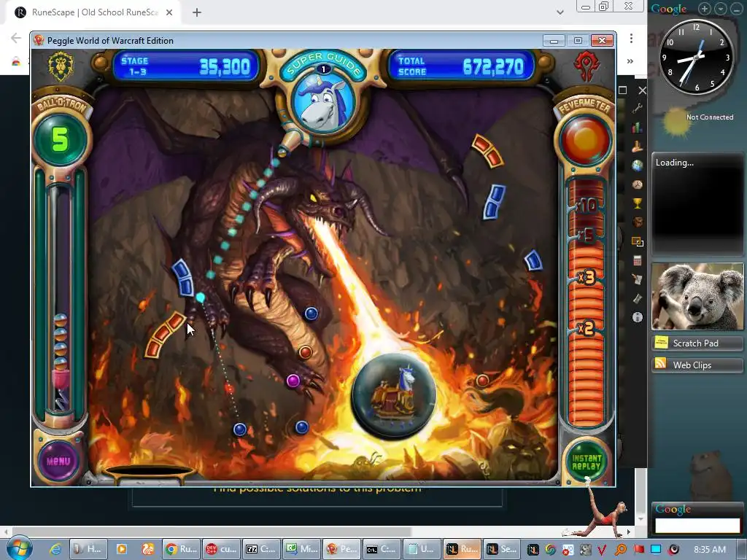Click the Google sidebar search input field

(x=697, y=525)
